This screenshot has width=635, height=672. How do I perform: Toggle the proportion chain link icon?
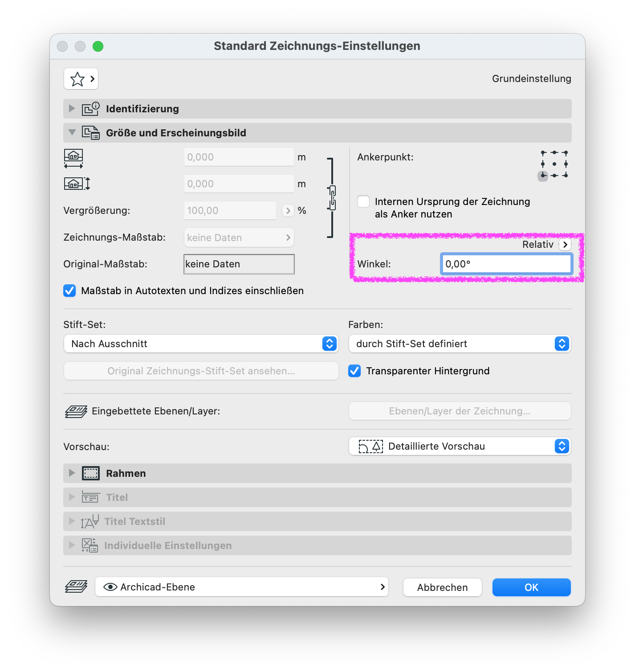pyautogui.click(x=332, y=198)
